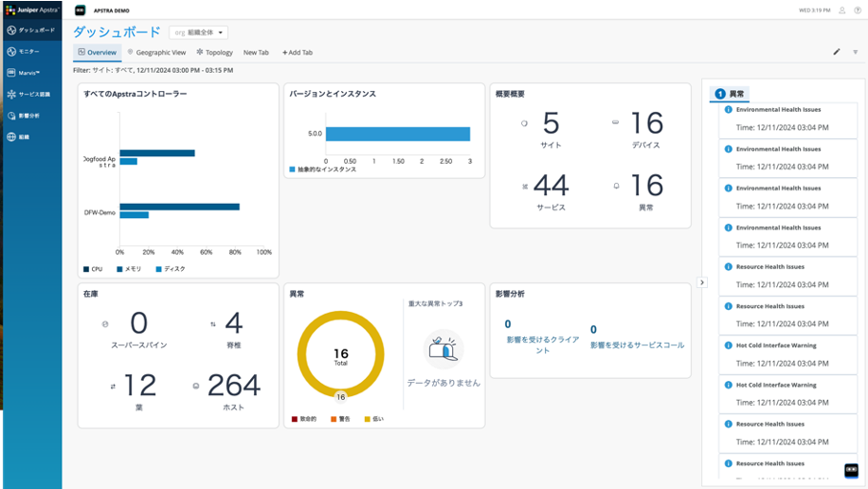Toggle the CPU legend series
The width and height of the screenshot is (868, 489).
tap(92, 269)
